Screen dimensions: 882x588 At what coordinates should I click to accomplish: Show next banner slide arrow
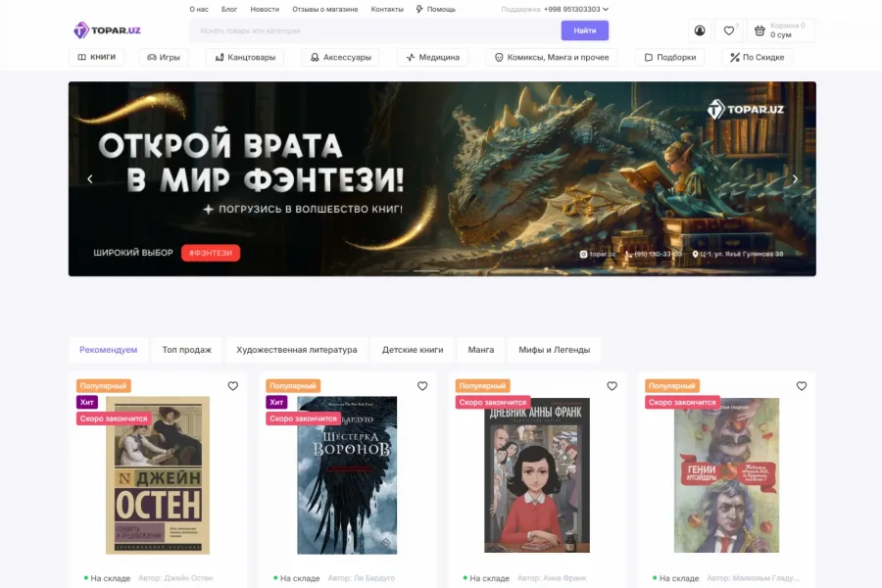click(x=795, y=179)
